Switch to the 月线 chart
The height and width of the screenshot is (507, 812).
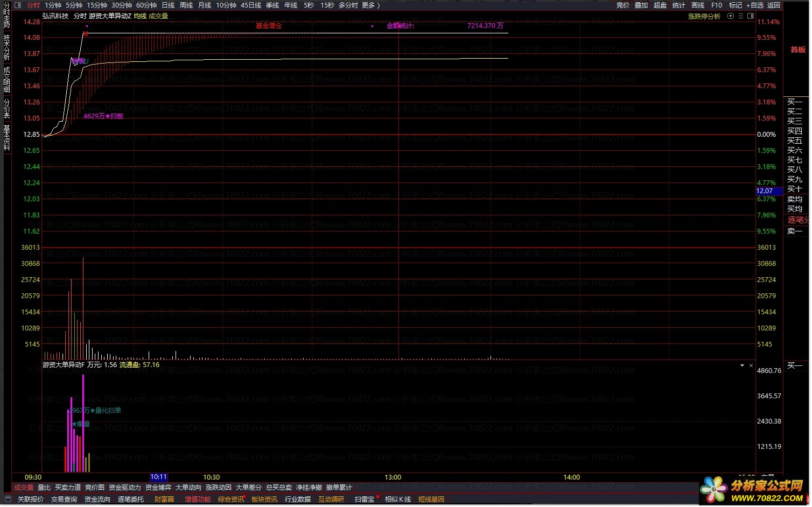[x=205, y=5]
